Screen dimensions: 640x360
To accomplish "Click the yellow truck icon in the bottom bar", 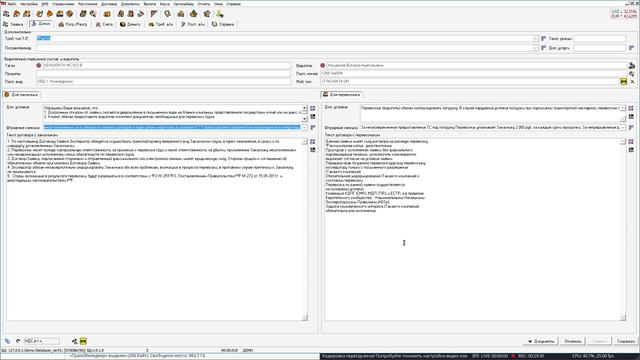I will [x=83, y=341].
